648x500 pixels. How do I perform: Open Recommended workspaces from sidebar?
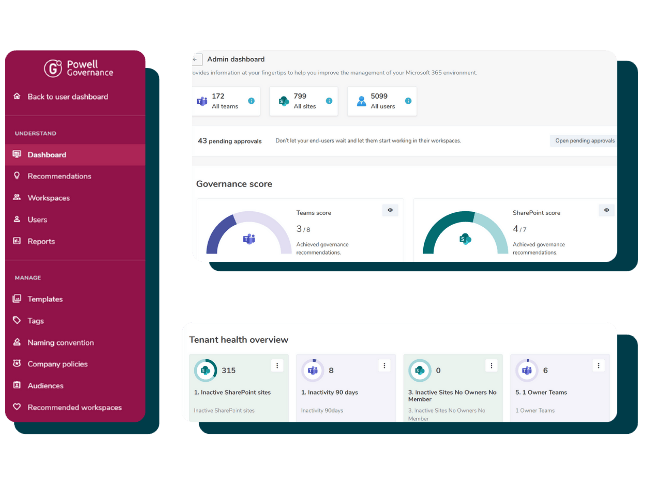pos(74,407)
